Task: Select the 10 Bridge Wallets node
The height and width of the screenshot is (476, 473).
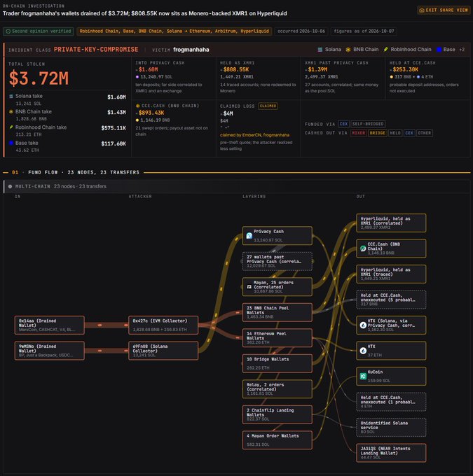Action: 277,363
